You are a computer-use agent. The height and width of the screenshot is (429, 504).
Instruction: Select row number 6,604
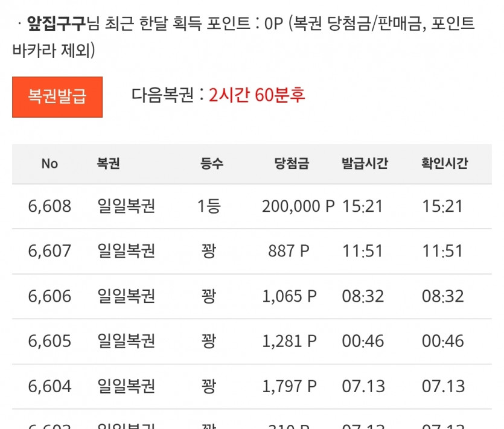point(49,386)
